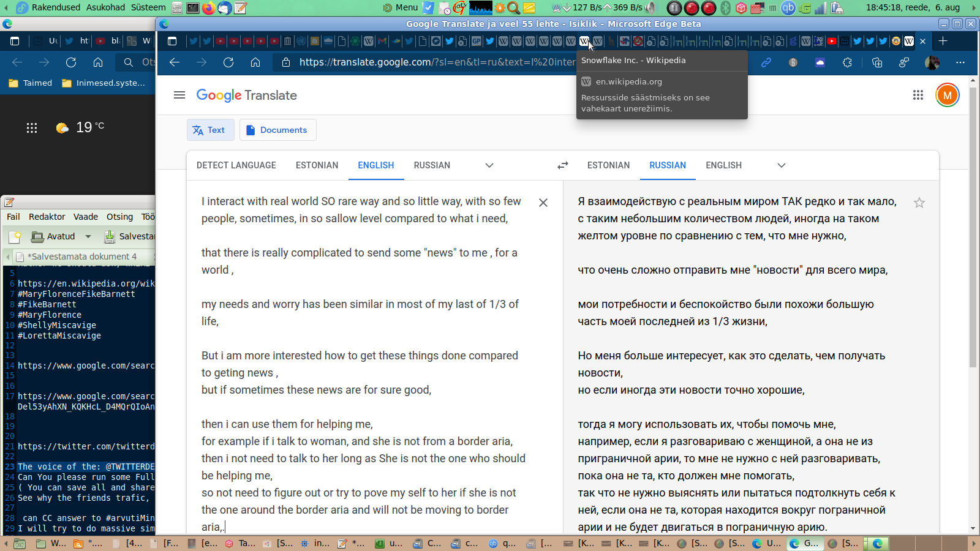
Task: Open the Asukohad panel menu
Action: (x=105, y=7)
